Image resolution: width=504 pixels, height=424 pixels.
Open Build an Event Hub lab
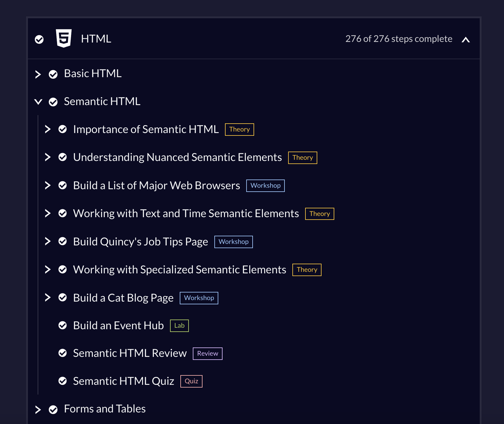pyautogui.click(x=118, y=326)
